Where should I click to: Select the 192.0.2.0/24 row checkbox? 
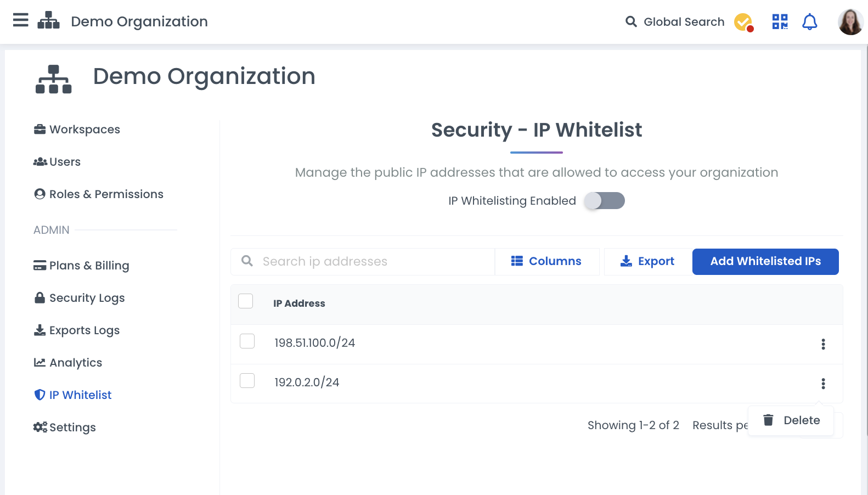(x=247, y=381)
